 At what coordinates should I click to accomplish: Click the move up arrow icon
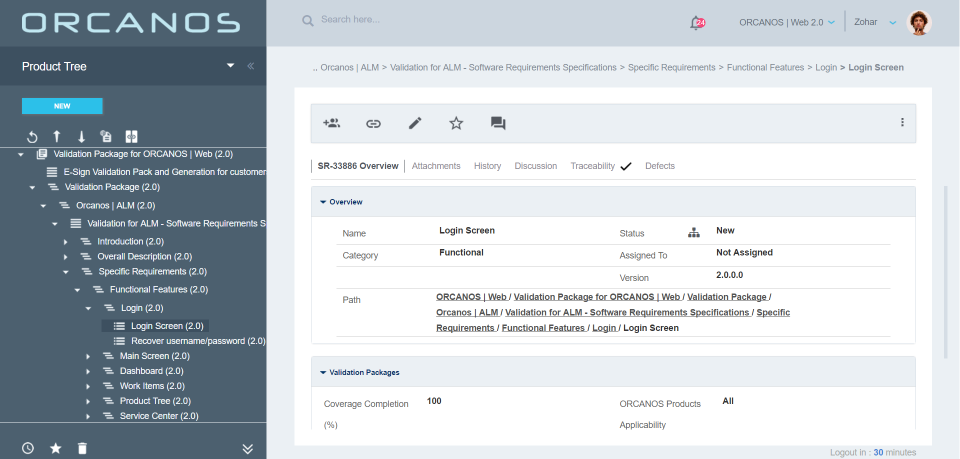(57, 137)
